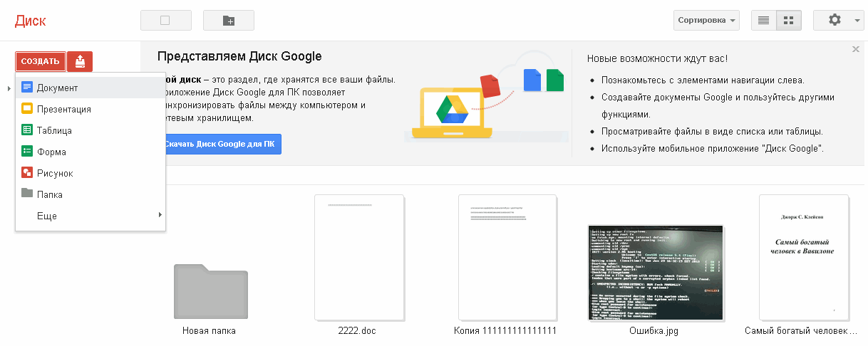Select Рисунок from the create menu
This screenshot has height=346, width=868.
click(x=91, y=173)
